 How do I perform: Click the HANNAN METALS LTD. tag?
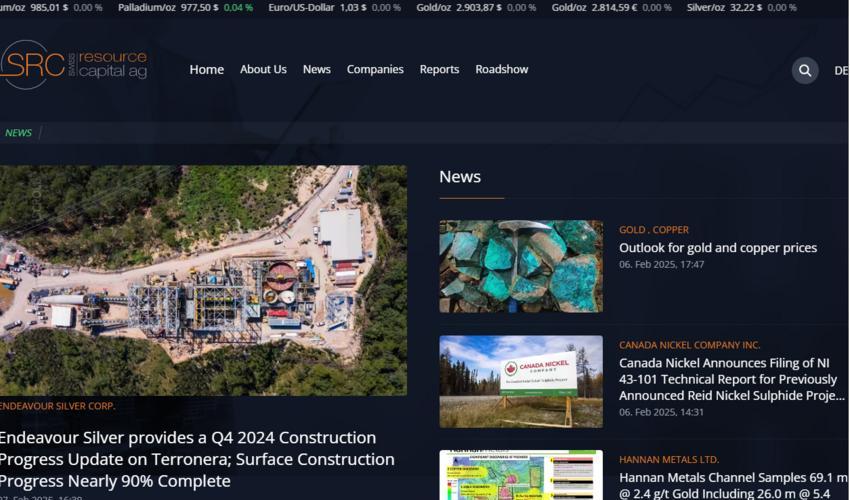click(669, 460)
